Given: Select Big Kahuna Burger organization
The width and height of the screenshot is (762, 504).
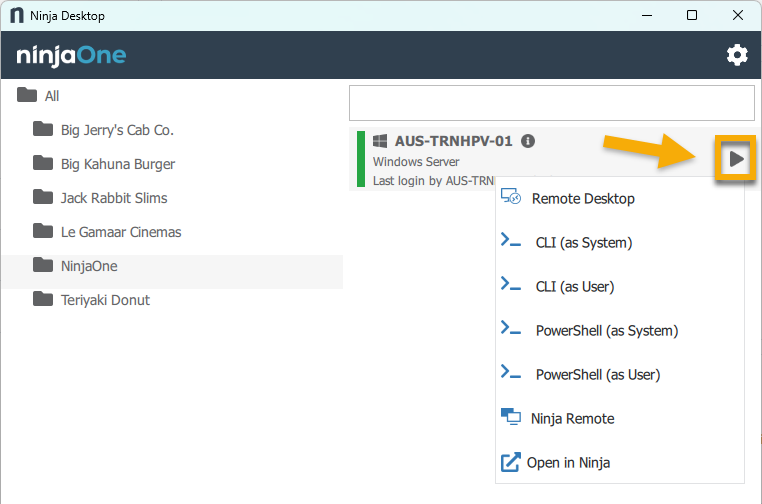Looking at the screenshot, I should [x=118, y=164].
